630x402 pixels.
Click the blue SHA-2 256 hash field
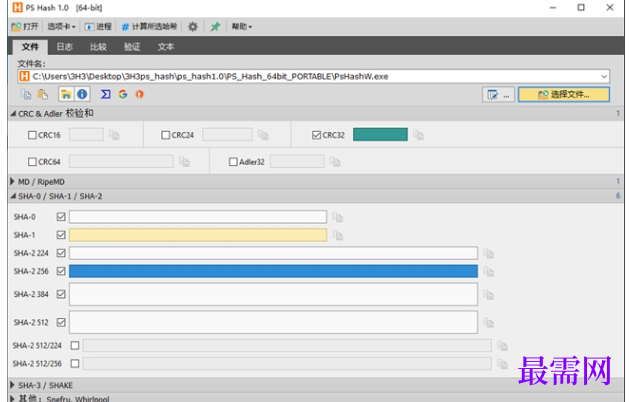point(273,271)
